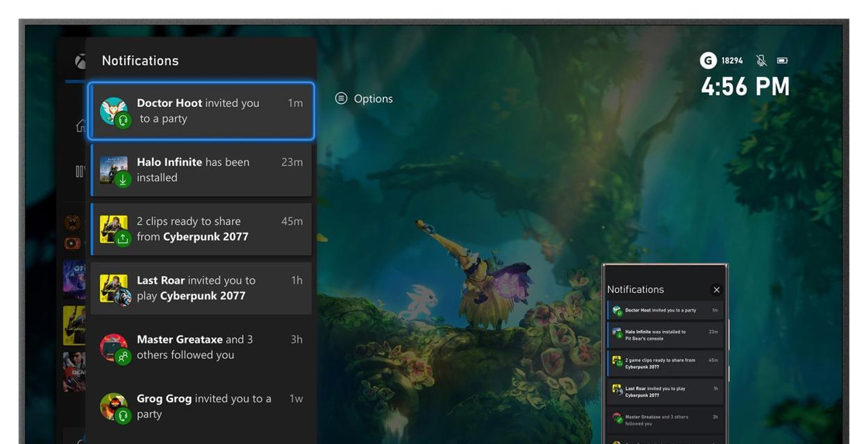The height and width of the screenshot is (444, 868).
Task: Click the "23m" timestamp on Halo Infinite
Action: tap(292, 162)
